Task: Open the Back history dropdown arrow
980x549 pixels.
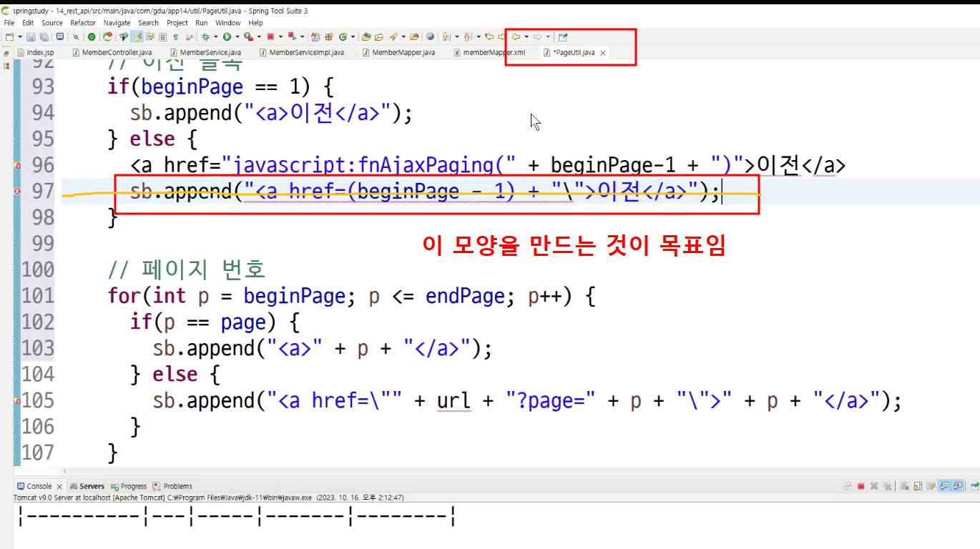Action: (x=526, y=36)
